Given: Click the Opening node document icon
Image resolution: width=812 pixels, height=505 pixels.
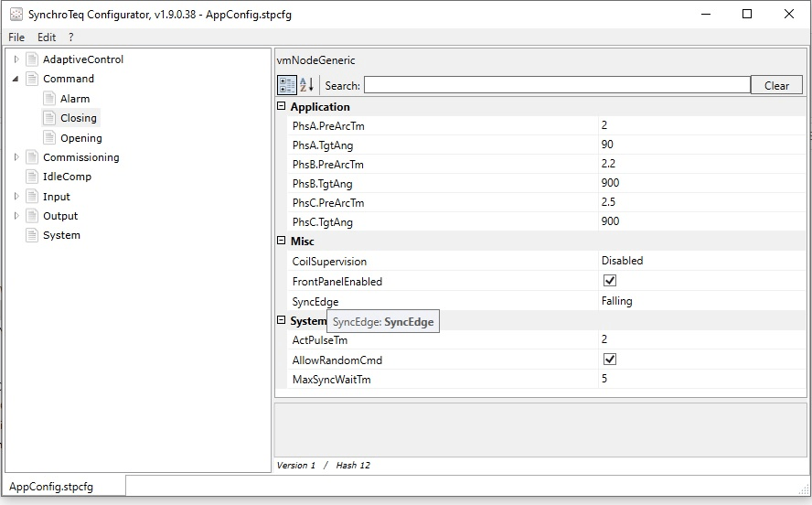Looking at the screenshot, I should pos(49,138).
